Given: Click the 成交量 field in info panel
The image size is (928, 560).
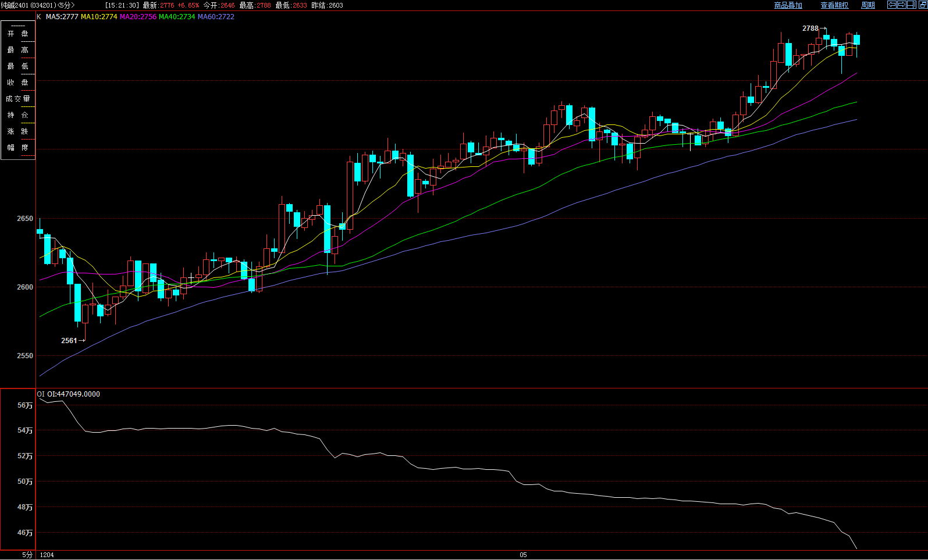Looking at the screenshot, I should [x=18, y=99].
